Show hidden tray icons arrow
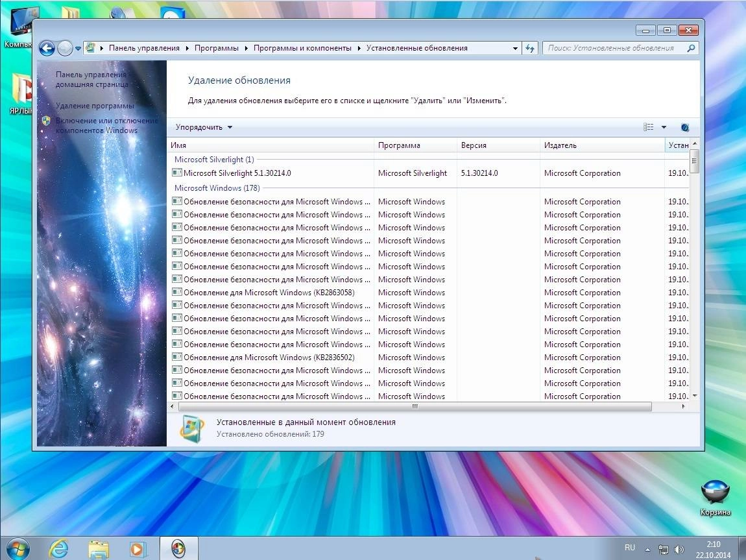 647,550
